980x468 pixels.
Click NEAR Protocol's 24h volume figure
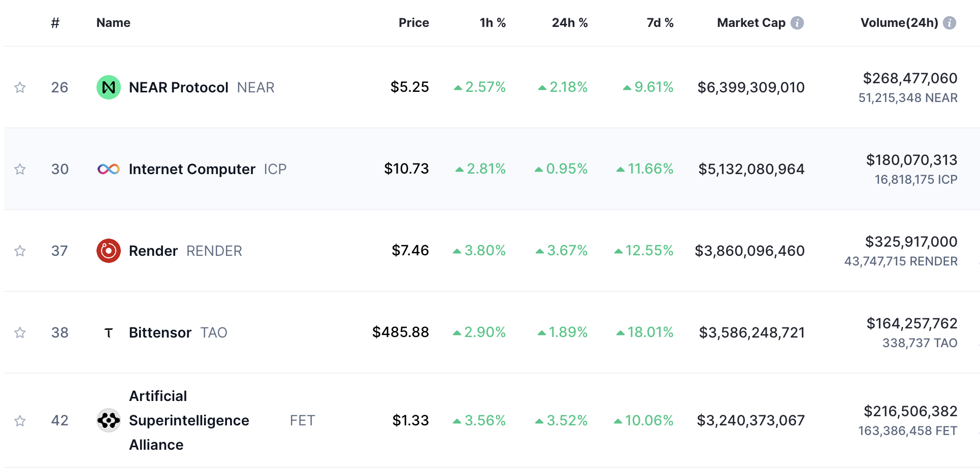(x=910, y=78)
